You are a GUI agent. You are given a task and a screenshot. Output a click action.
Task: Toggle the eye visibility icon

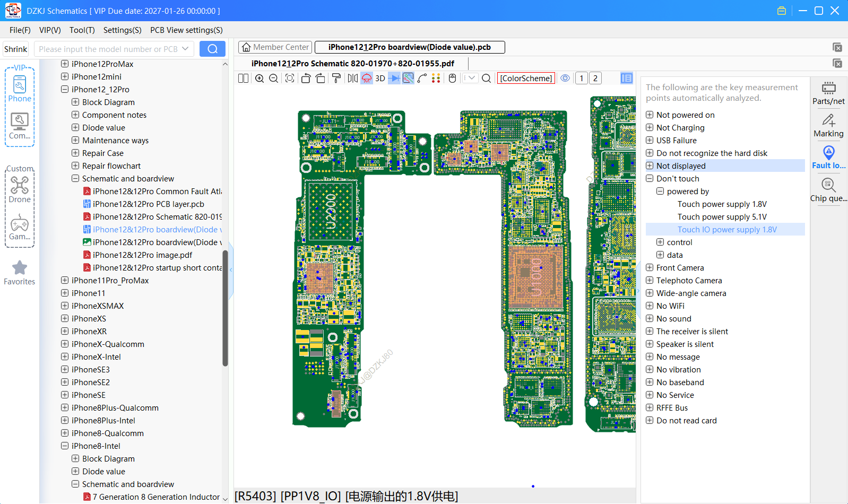(565, 78)
